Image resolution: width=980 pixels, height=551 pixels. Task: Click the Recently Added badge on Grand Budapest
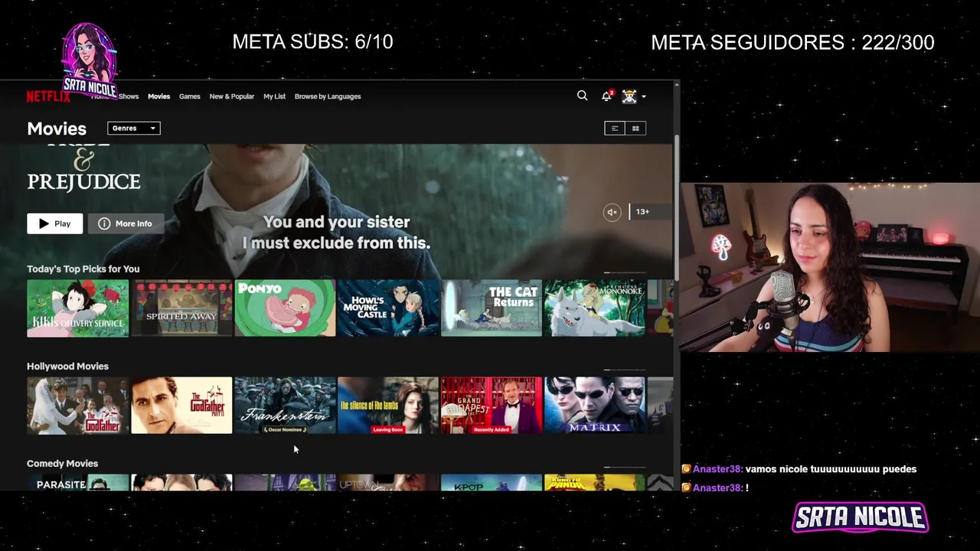(x=492, y=429)
